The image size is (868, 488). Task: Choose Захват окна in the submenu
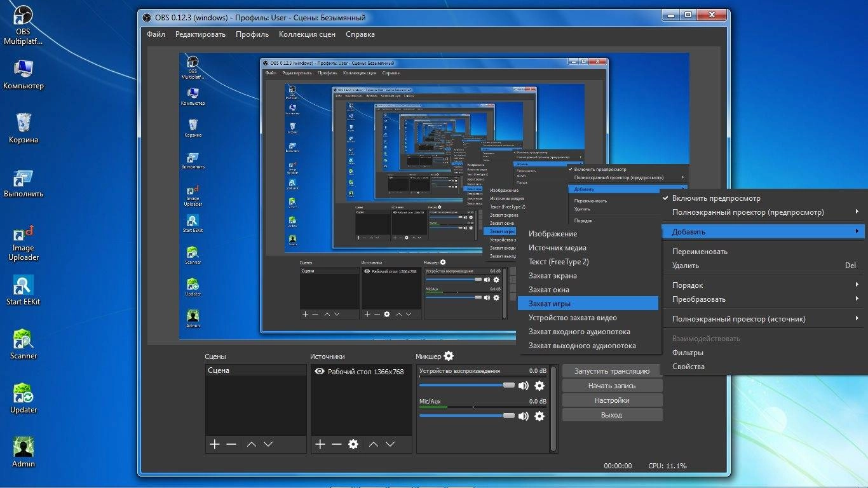coord(588,290)
